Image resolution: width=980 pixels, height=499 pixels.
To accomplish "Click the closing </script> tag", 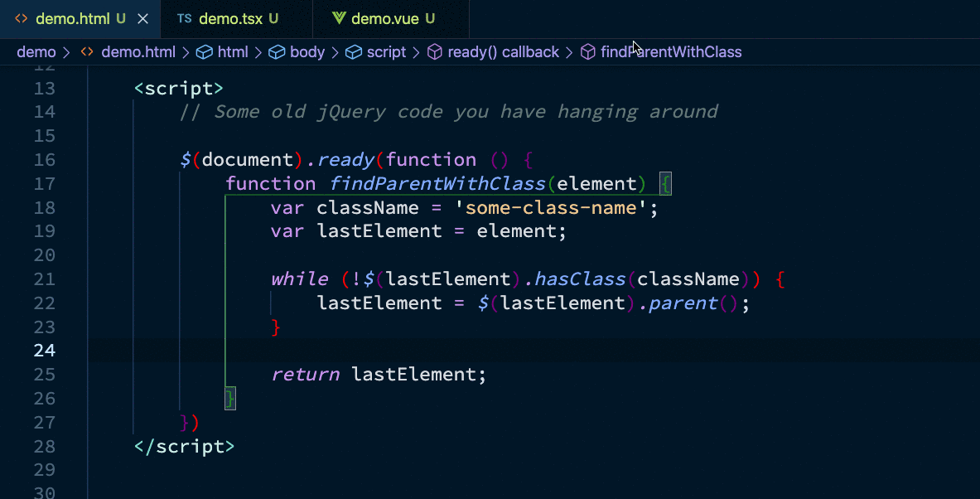I will (x=185, y=447).
